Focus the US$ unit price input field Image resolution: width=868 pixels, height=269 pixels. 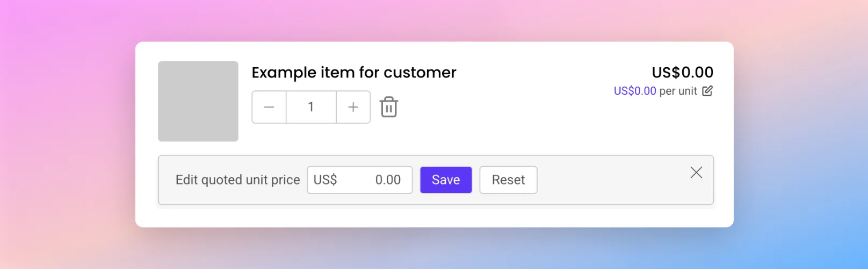[x=360, y=180]
